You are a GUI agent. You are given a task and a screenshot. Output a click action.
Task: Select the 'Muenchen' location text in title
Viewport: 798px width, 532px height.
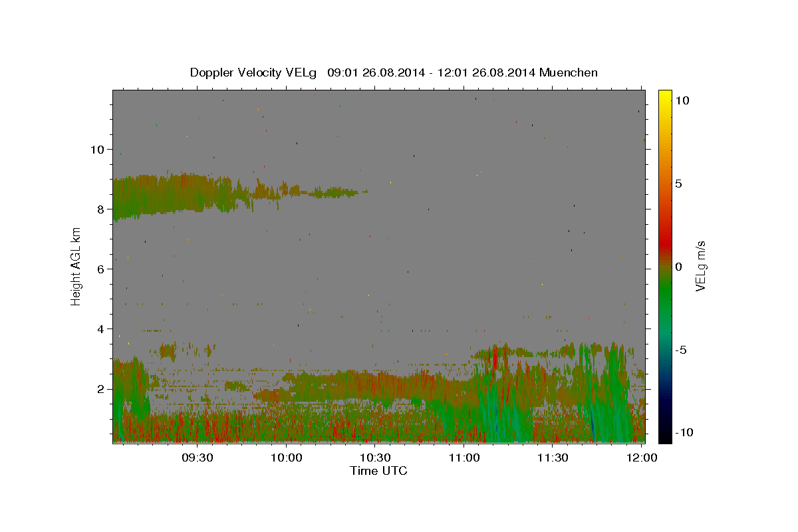coord(569,72)
